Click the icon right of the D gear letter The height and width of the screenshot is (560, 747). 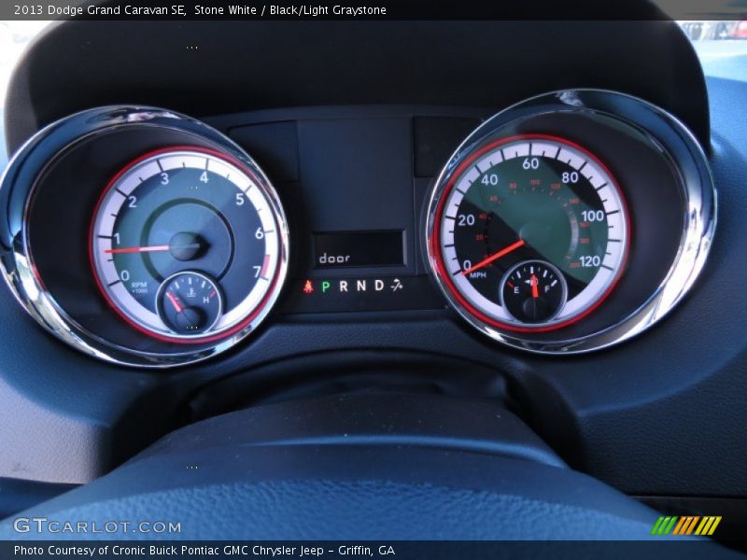396,286
